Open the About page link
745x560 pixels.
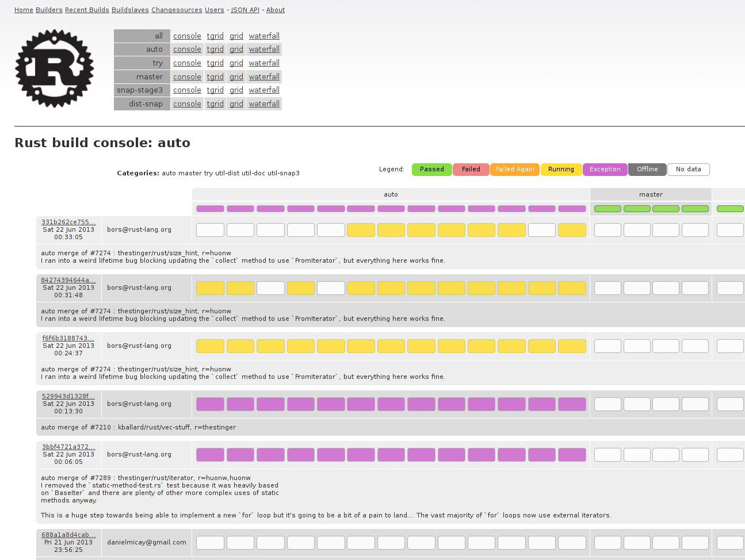(x=276, y=10)
